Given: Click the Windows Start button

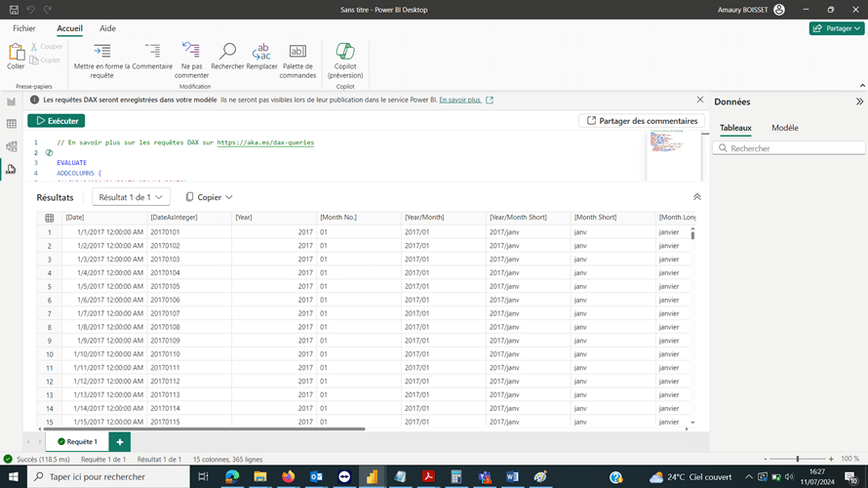Looking at the screenshot, I should (x=14, y=476).
